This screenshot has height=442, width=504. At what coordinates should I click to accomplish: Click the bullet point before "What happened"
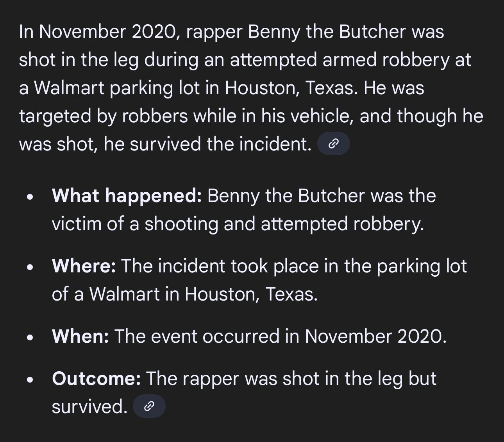30,198
